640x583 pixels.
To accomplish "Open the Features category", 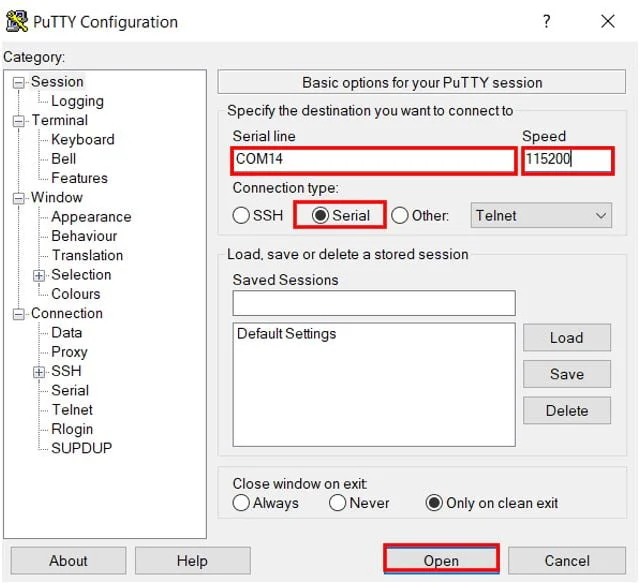I will click(80, 178).
